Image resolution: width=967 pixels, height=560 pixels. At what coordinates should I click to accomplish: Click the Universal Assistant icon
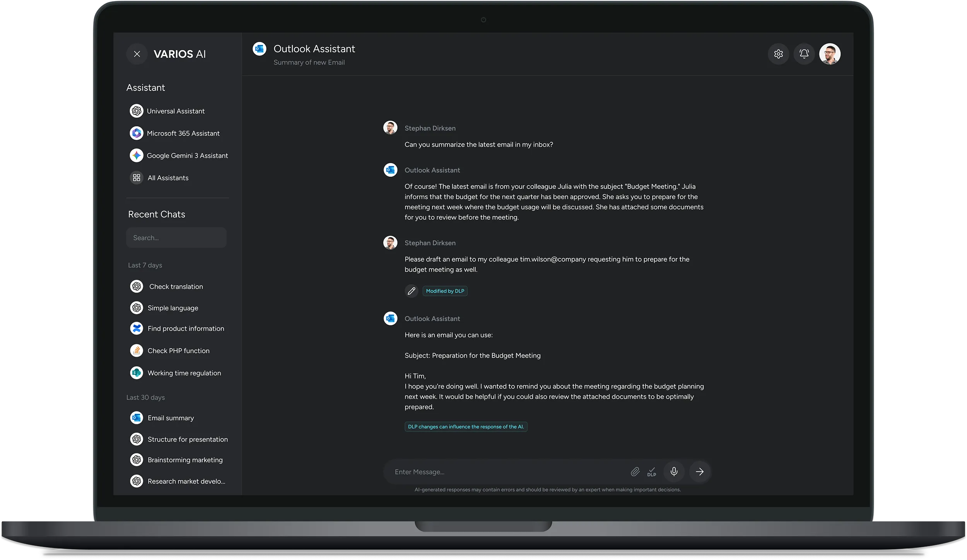coord(137,111)
